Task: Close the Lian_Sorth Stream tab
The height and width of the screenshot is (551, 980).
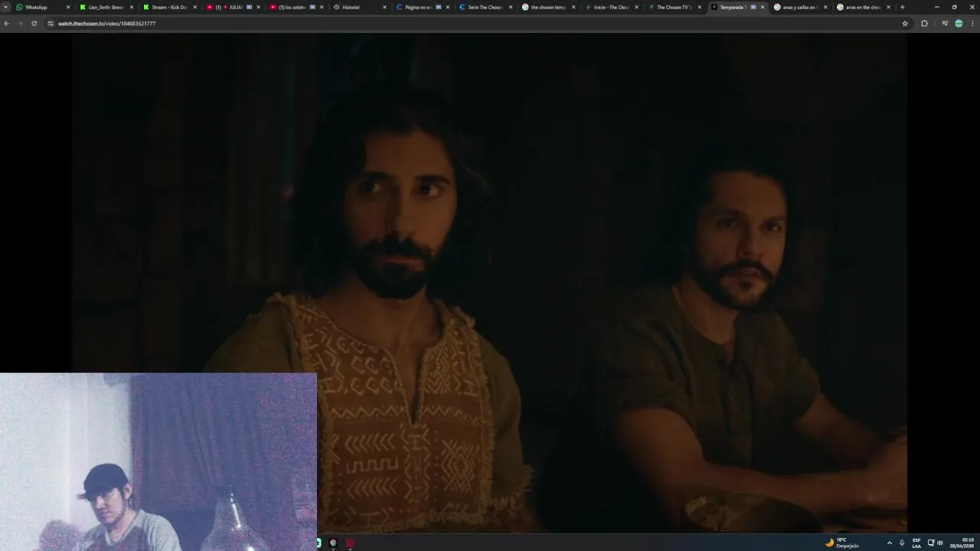Action: [132, 7]
